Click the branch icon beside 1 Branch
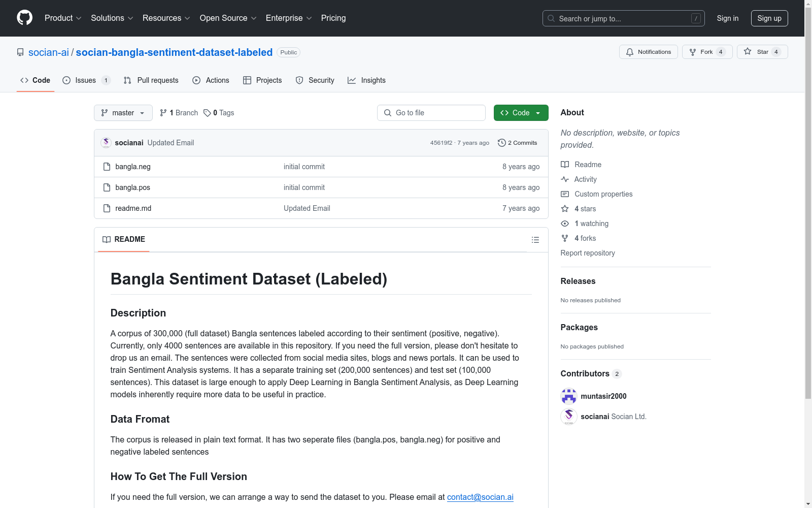Image resolution: width=812 pixels, height=508 pixels. pyautogui.click(x=163, y=113)
